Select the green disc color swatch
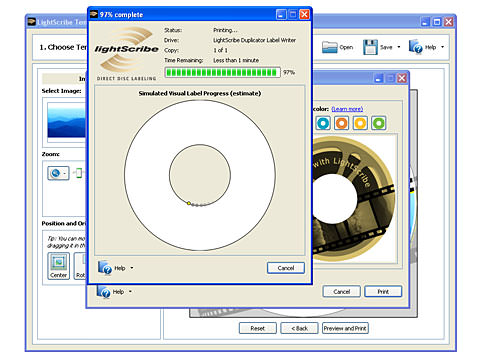 (379, 123)
